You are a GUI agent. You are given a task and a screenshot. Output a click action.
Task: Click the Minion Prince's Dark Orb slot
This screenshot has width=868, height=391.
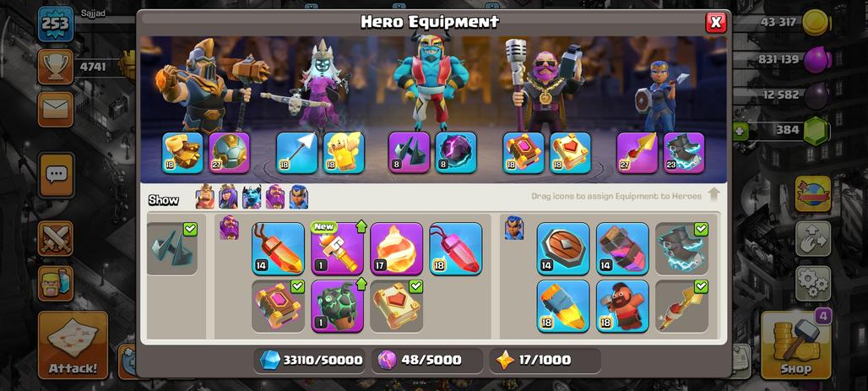coord(456,152)
